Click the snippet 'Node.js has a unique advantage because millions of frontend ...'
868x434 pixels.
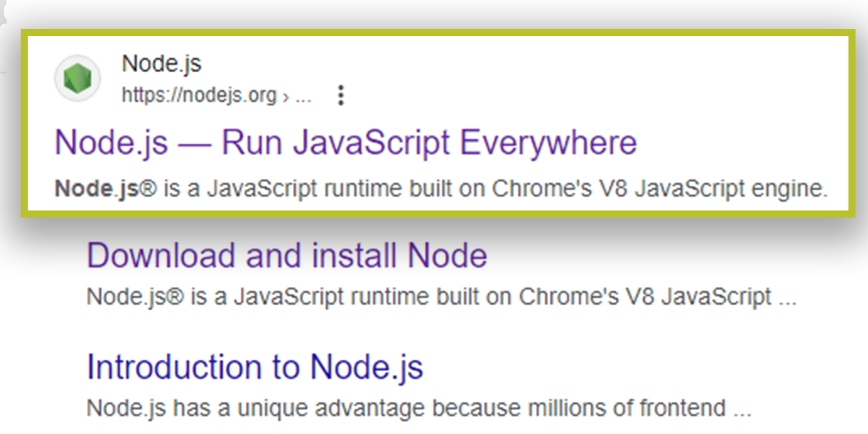tap(419, 408)
